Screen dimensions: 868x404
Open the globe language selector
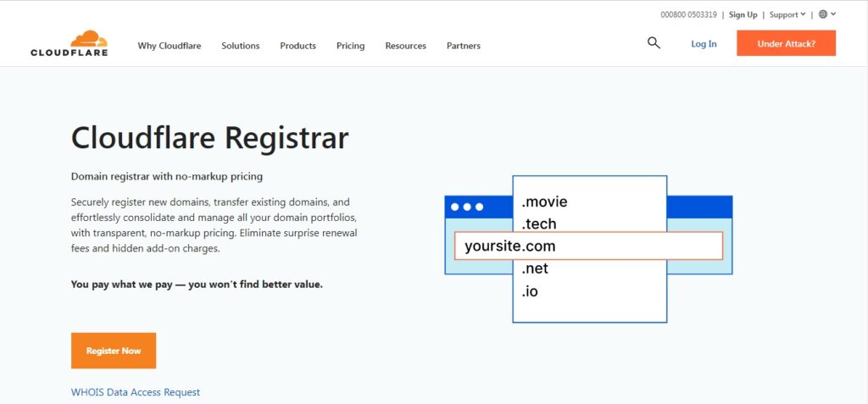click(827, 14)
